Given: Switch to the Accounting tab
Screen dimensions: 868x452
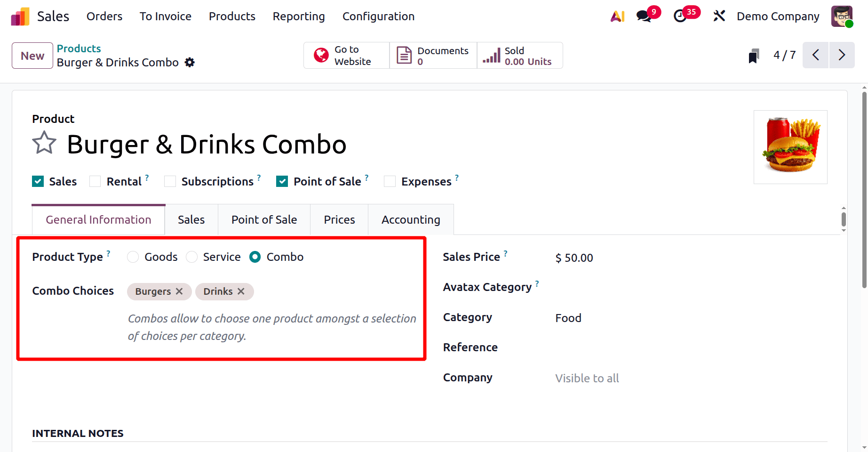Looking at the screenshot, I should click(410, 219).
